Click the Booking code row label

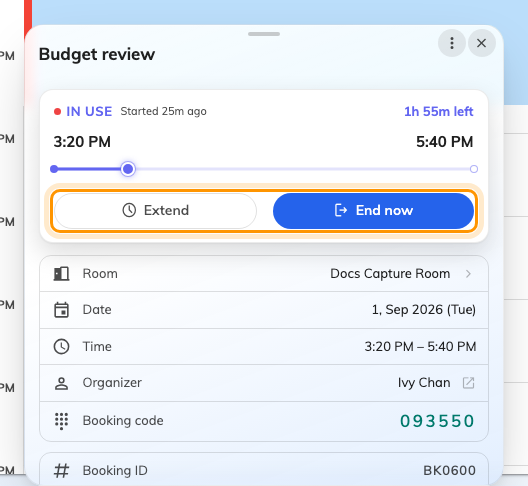coord(123,421)
